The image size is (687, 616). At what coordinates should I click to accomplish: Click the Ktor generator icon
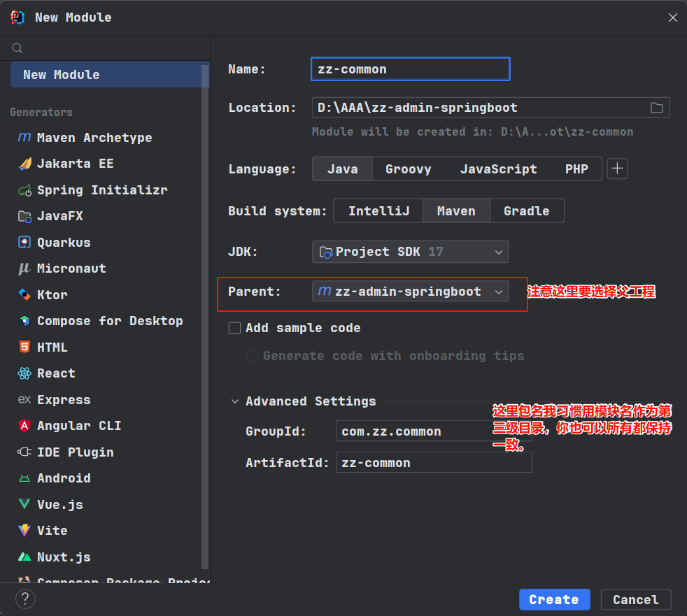click(x=24, y=294)
